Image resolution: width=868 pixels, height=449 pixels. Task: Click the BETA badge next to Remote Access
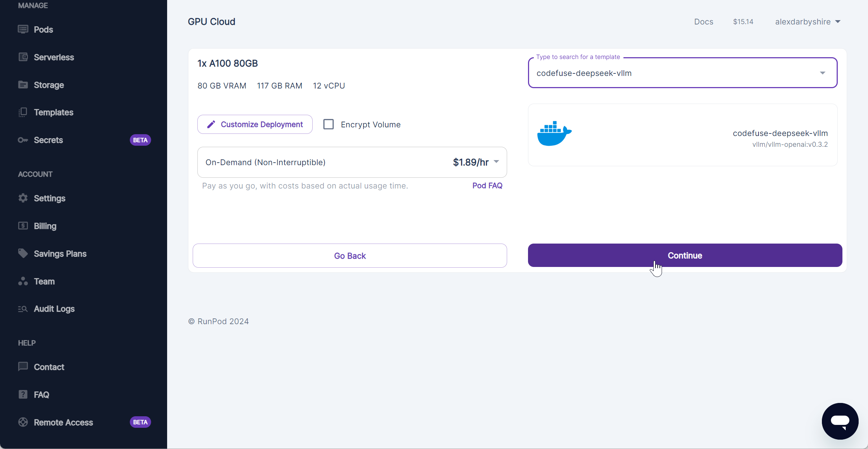(x=140, y=422)
